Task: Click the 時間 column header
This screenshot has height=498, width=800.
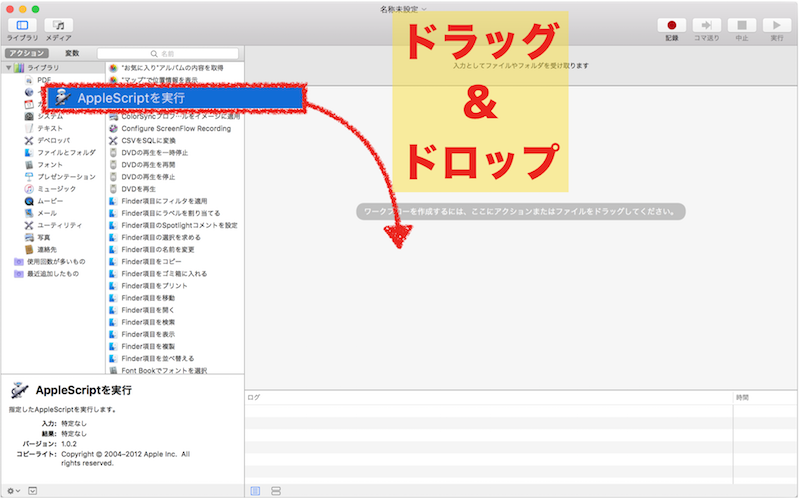Action: coord(742,397)
